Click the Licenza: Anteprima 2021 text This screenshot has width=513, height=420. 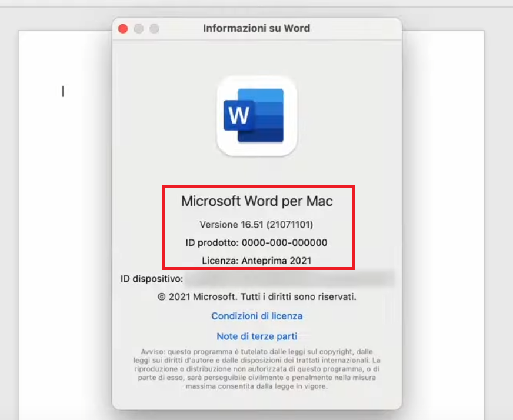click(x=256, y=261)
